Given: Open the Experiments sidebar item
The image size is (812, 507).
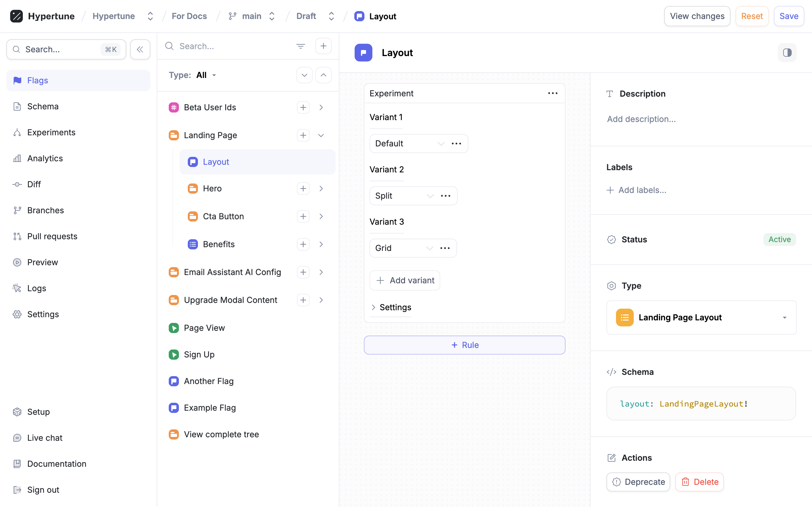Looking at the screenshot, I should 51,132.
